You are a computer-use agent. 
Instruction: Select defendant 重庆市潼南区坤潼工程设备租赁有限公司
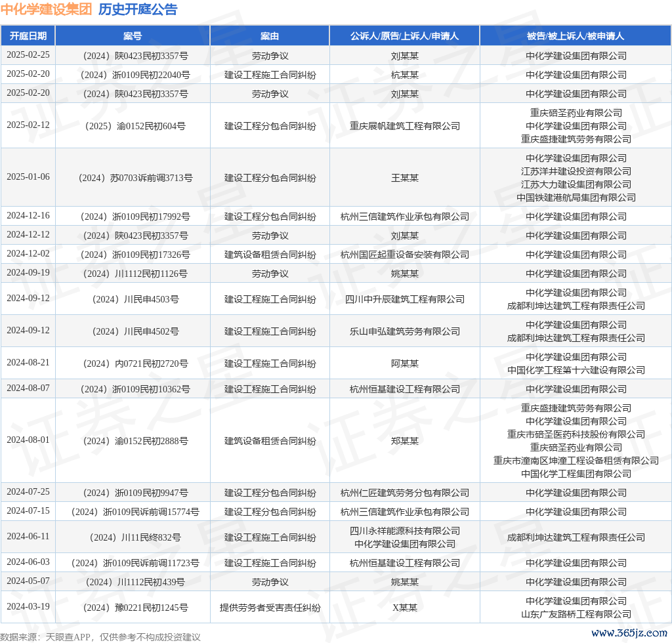(576, 461)
